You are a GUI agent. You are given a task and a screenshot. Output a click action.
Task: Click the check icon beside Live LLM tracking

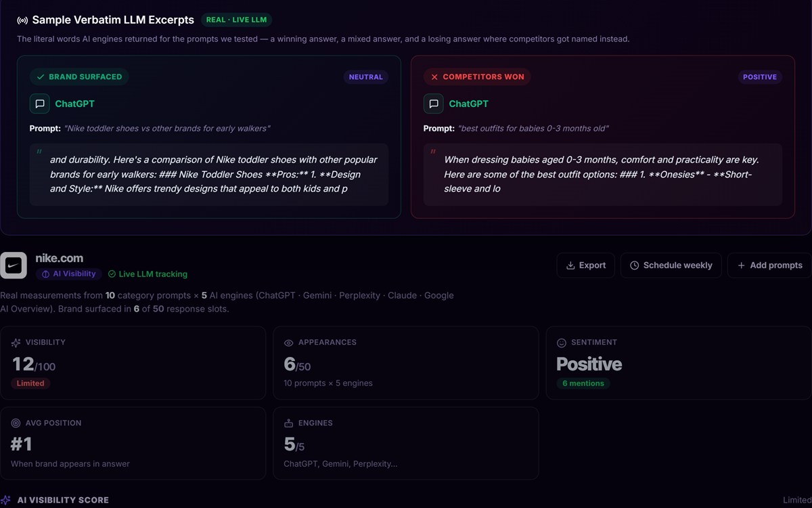point(112,274)
